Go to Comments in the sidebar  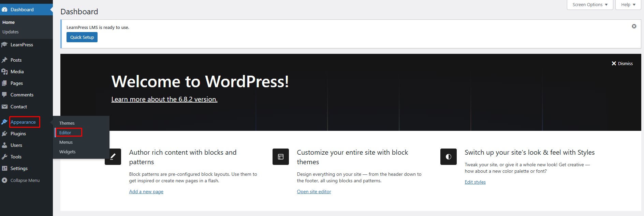26,95
